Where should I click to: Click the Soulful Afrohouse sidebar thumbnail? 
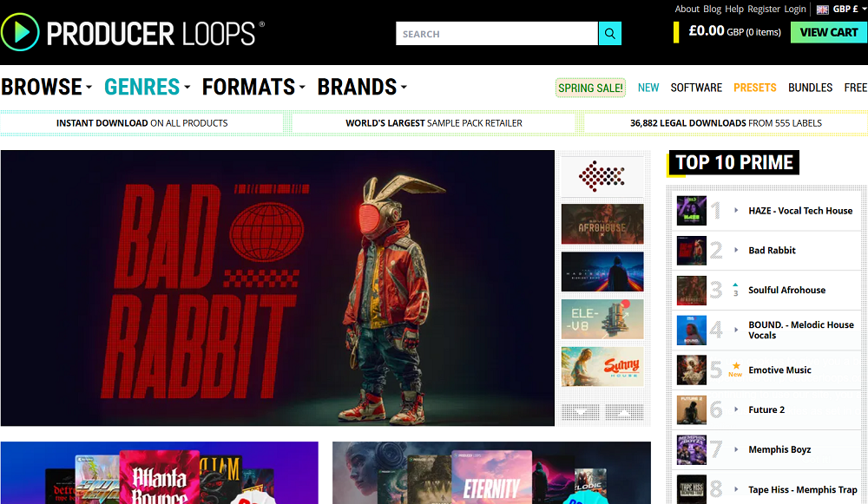[691, 290]
